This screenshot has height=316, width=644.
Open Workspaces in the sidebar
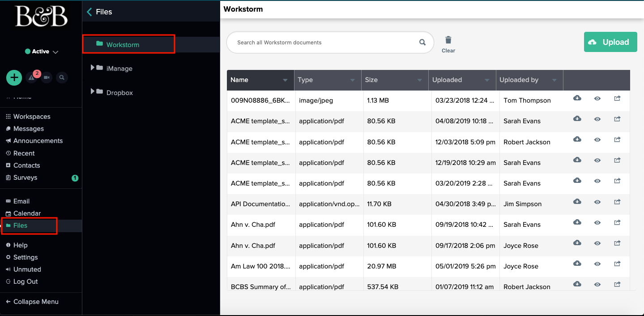(28, 117)
